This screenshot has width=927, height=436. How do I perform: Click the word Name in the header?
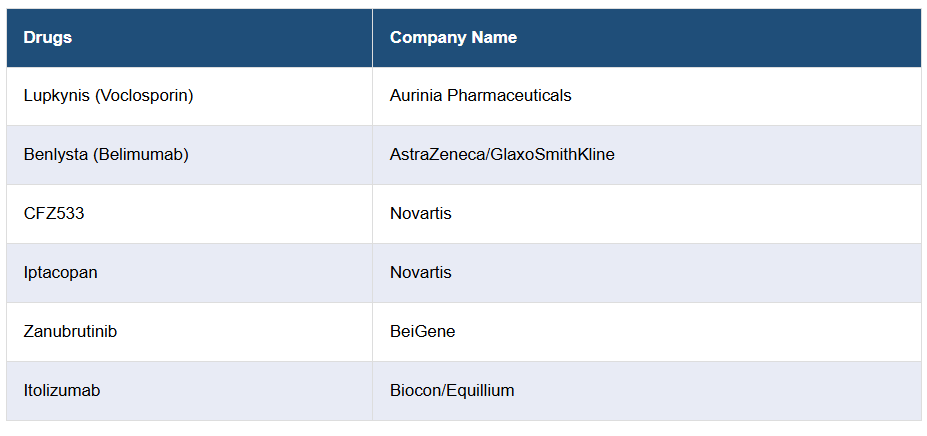[x=496, y=38]
